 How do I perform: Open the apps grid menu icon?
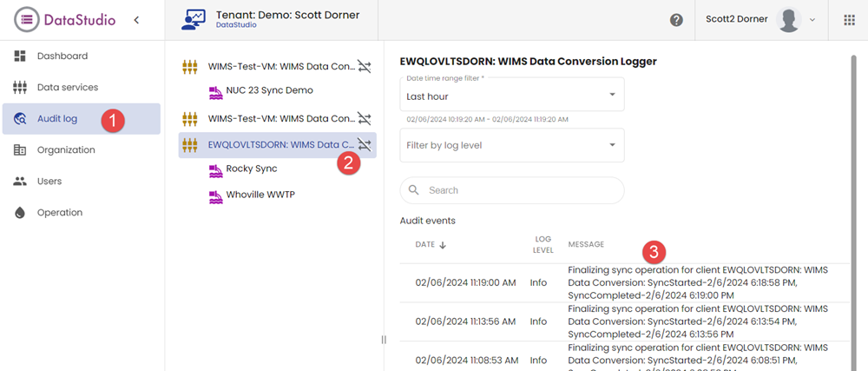[848, 20]
